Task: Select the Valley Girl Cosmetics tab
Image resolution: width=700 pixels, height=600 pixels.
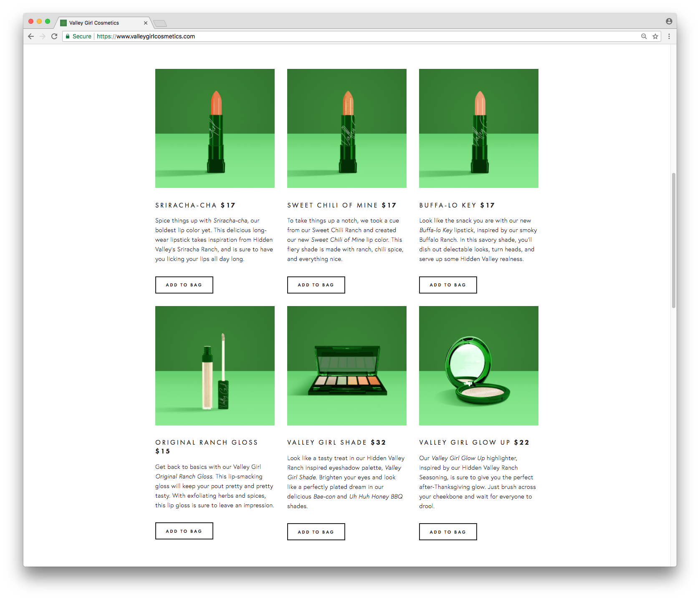Action: [x=103, y=23]
